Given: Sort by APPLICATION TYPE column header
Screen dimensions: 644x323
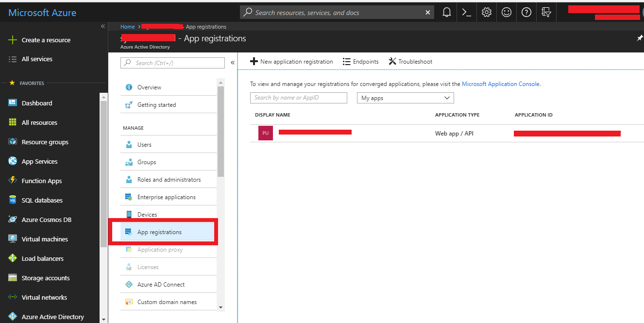Looking at the screenshot, I should point(457,115).
